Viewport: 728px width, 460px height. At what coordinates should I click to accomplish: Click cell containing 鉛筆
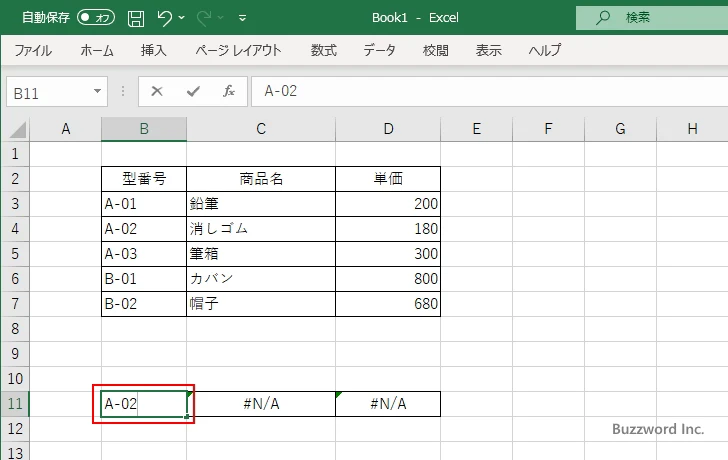pyautogui.click(x=261, y=204)
